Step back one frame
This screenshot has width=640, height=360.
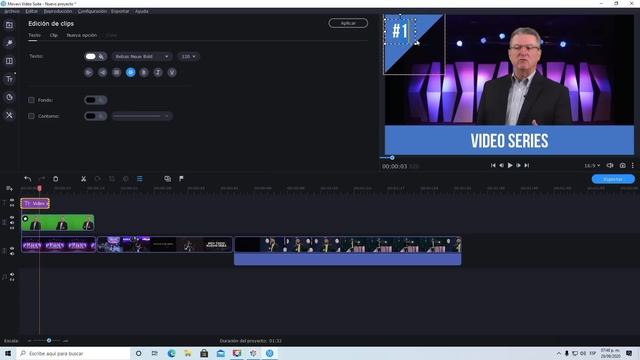point(501,165)
